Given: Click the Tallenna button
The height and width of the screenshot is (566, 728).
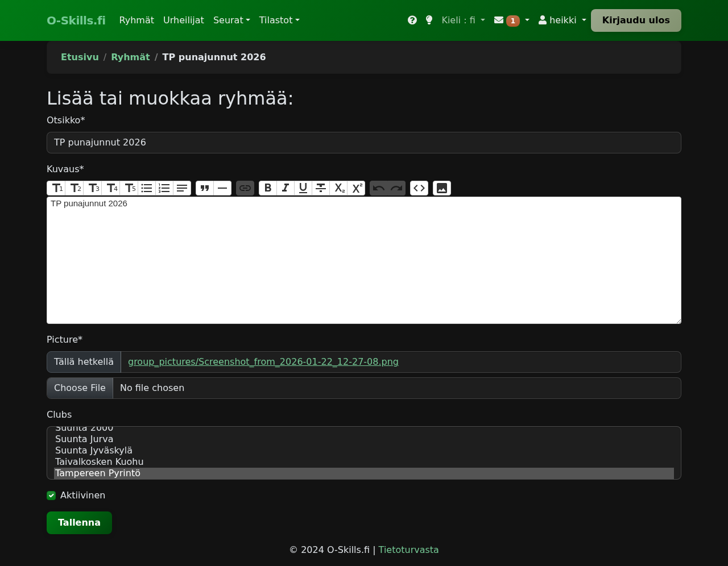Looking at the screenshot, I should 79,523.
